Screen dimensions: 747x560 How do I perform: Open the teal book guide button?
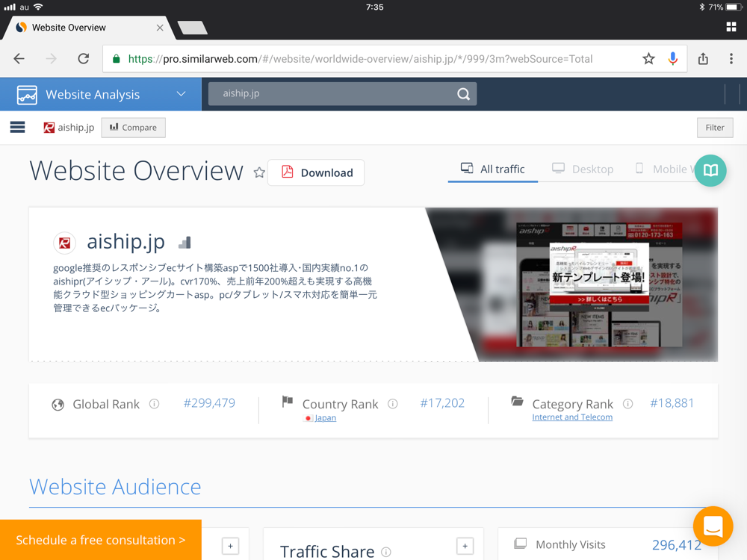710,170
